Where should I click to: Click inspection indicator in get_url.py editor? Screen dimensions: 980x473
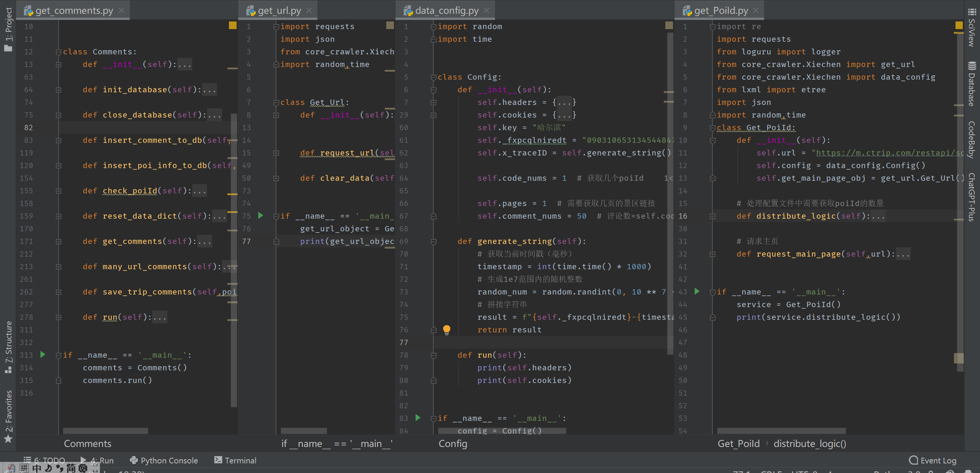point(390,25)
